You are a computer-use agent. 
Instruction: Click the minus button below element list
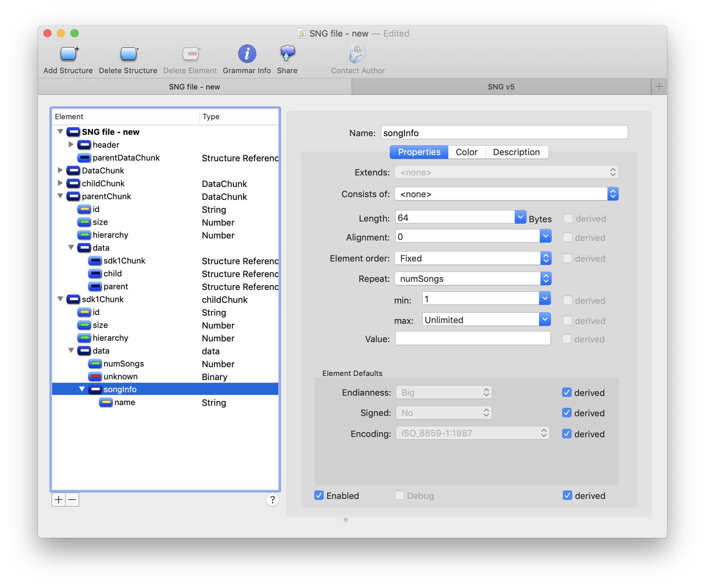point(72,500)
